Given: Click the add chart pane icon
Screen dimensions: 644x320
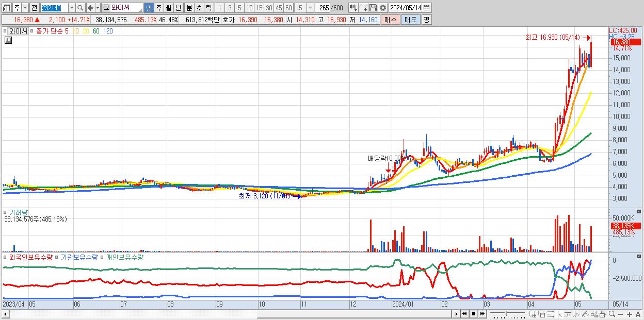Looking at the screenshot, I should (533, 314).
